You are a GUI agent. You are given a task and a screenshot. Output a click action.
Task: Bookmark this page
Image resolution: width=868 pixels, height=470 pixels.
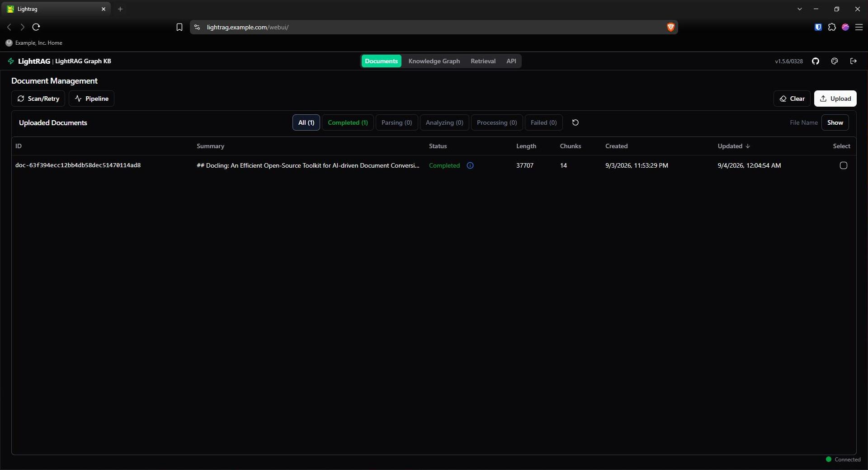point(179,27)
